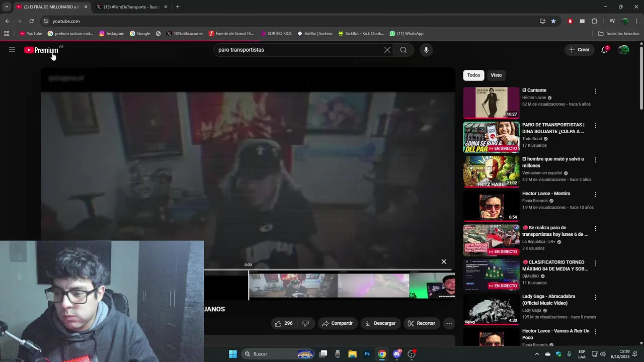Open options menu for El Cantante
The image size is (644, 362).
[x=595, y=92]
